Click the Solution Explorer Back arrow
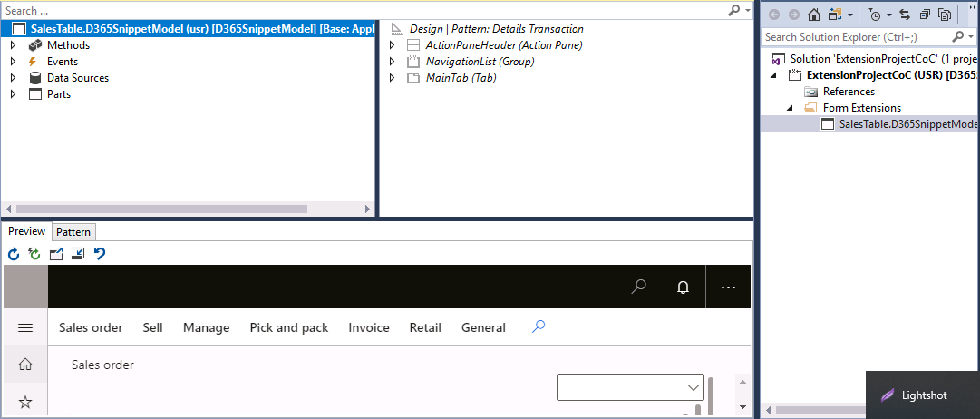Image resolution: width=980 pixels, height=419 pixels. point(773,15)
